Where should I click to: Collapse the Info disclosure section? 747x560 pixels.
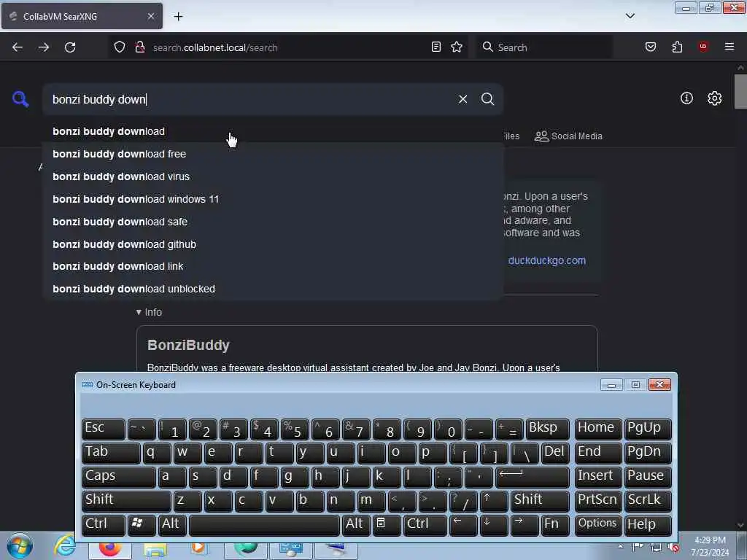[x=149, y=312]
